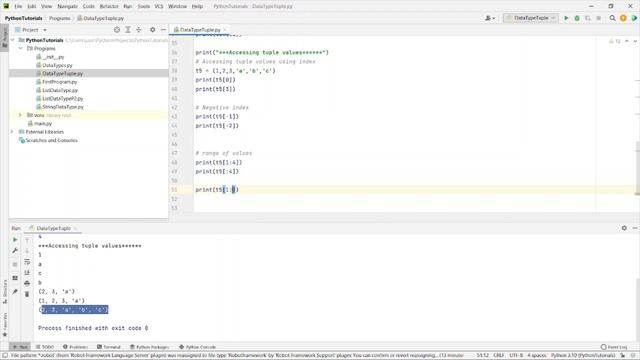Click Stop icon in Run panel

point(15,264)
